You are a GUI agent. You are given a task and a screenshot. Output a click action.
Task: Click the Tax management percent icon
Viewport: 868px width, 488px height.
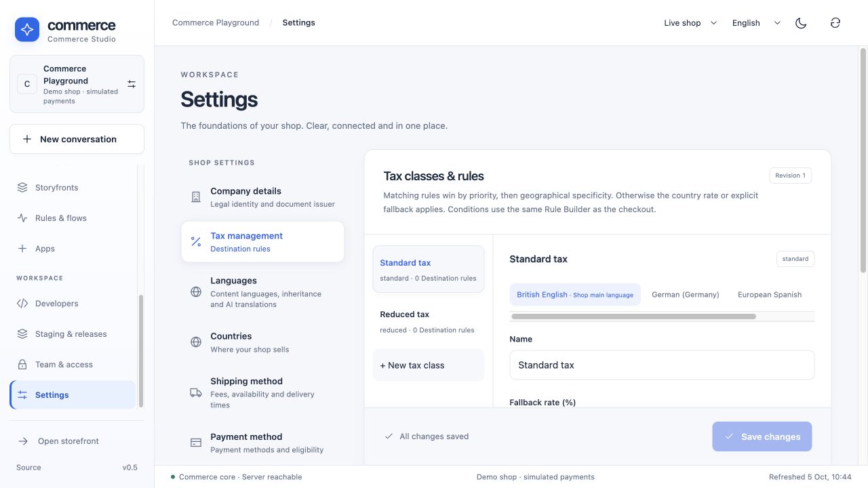tap(196, 242)
